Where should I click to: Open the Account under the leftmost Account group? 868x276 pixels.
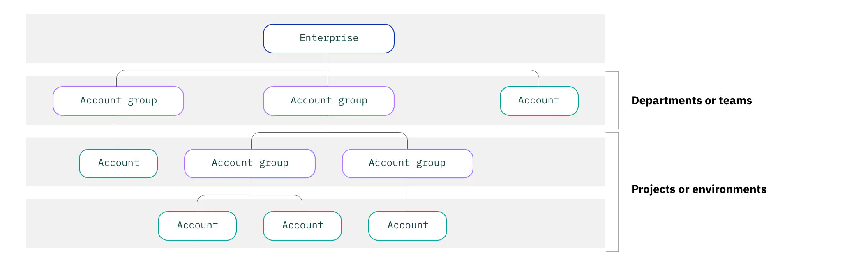118,163
